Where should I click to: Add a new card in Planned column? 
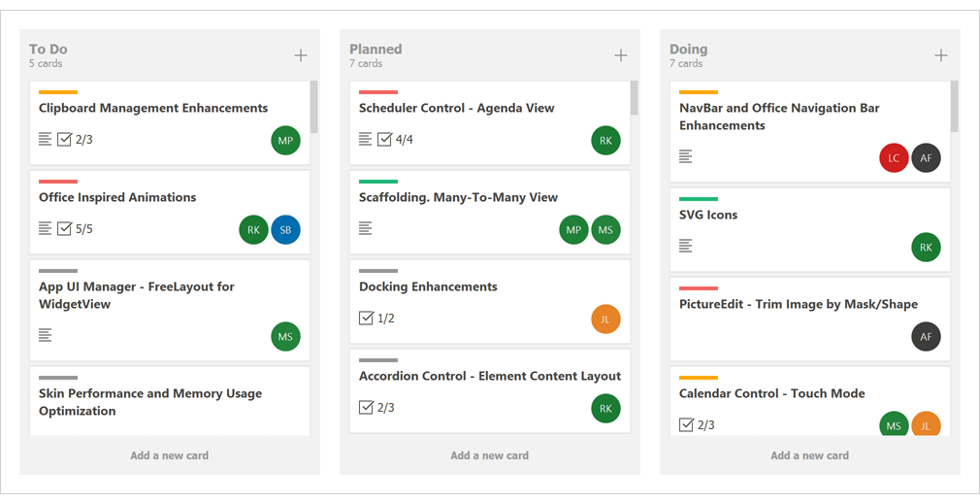489,455
